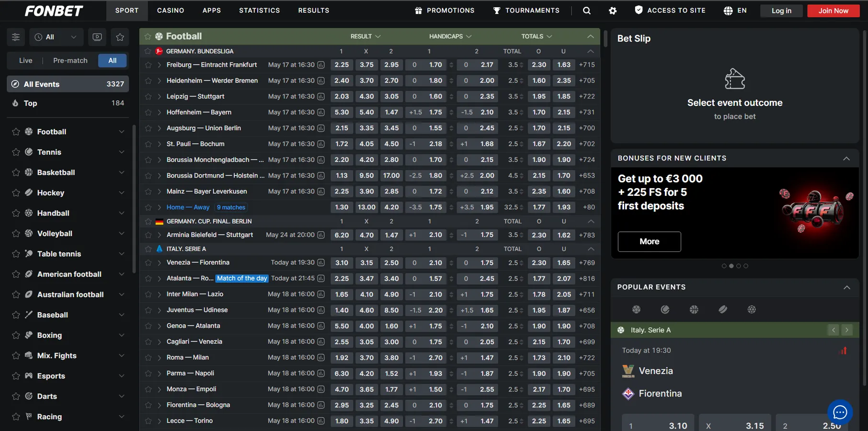868x431 pixels.
Task: Open the live chat support bubble
Action: click(x=840, y=412)
